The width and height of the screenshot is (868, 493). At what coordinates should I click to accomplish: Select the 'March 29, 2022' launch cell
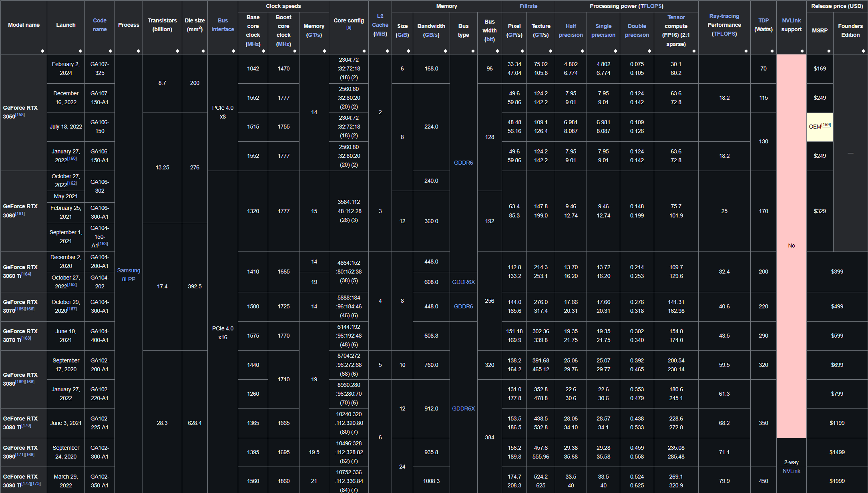[x=66, y=481]
